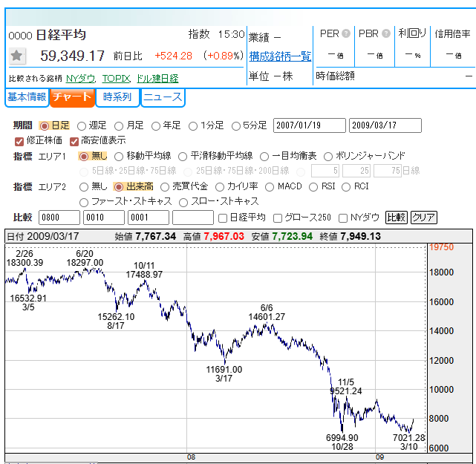Select 平滑移動平均線 indicator
This screenshot has height=464, width=476.
tap(183, 157)
